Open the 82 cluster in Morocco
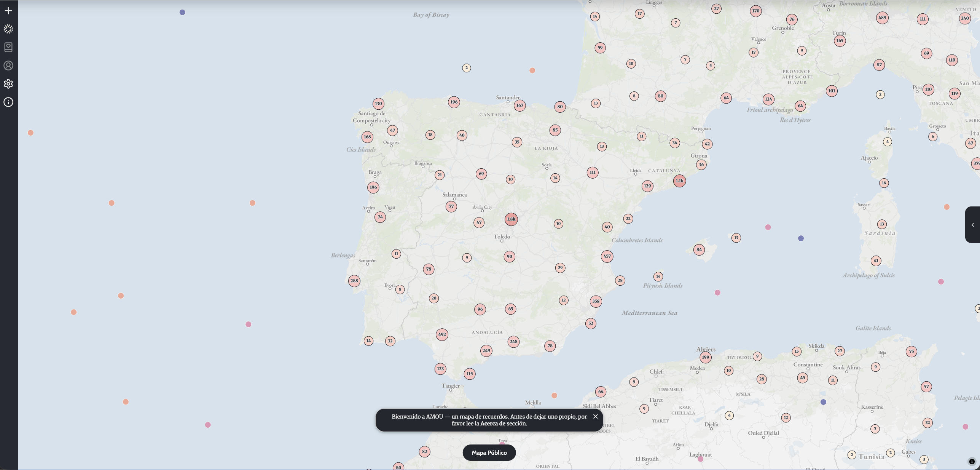The width and height of the screenshot is (980, 470). (424, 452)
